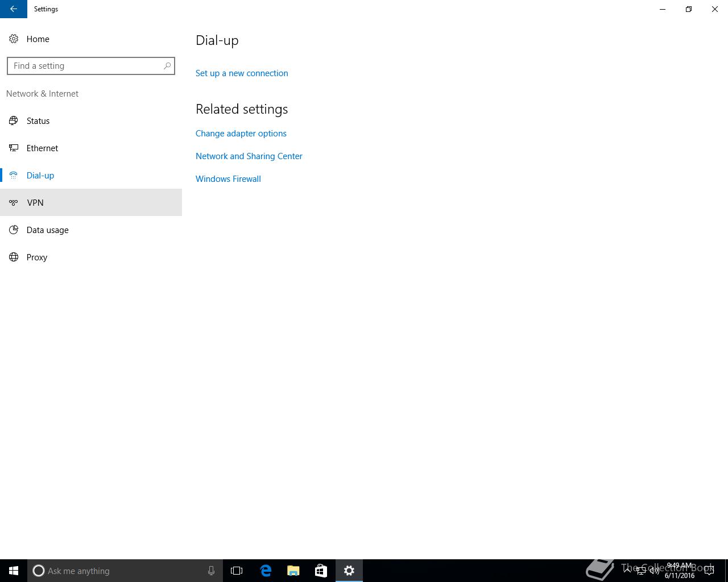728x582 pixels.
Task: Open the Proxy settings label
Action: coord(37,257)
